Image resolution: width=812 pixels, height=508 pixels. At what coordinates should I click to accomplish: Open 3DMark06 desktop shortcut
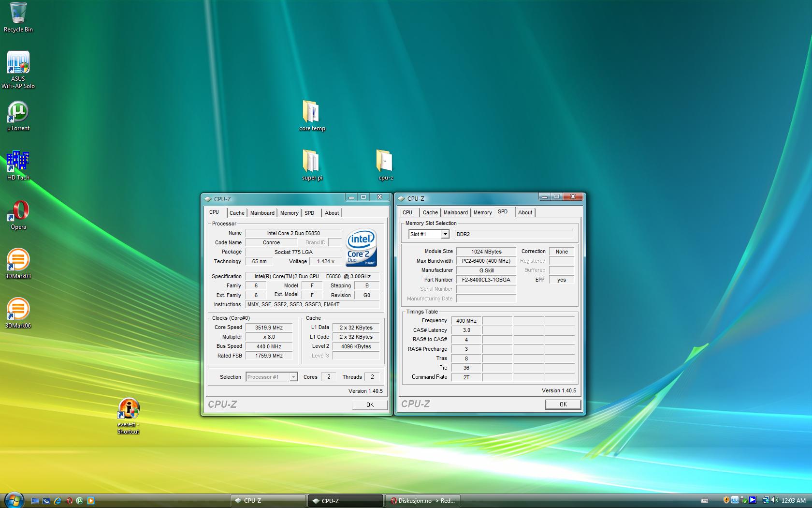click(x=18, y=314)
